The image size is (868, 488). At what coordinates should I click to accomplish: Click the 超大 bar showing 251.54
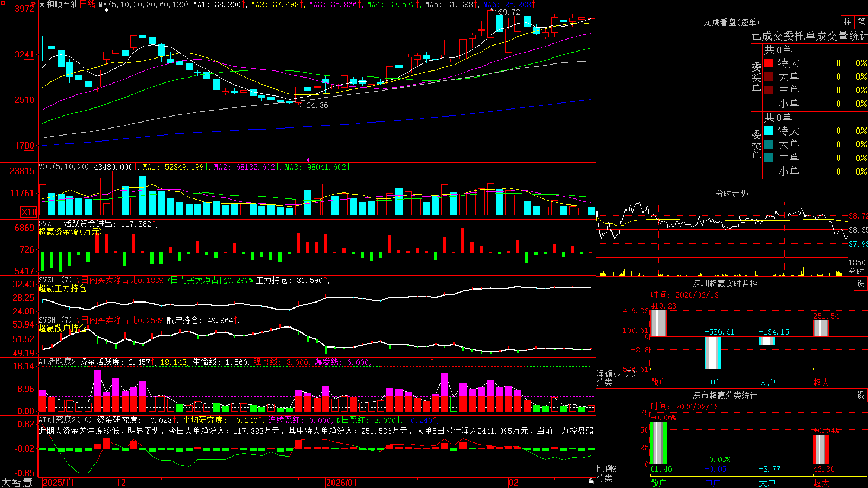pos(821,329)
